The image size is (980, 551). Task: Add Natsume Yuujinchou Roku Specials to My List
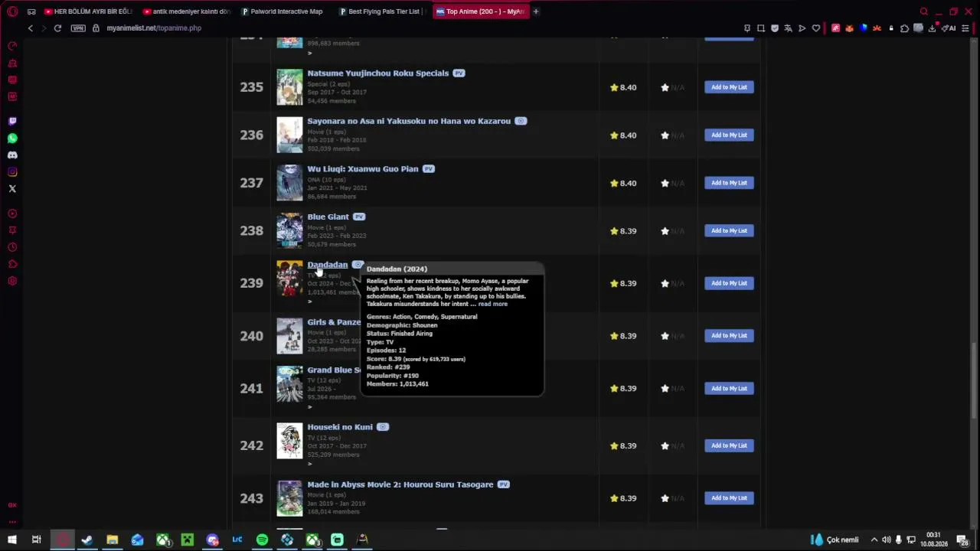pos(729,87)
